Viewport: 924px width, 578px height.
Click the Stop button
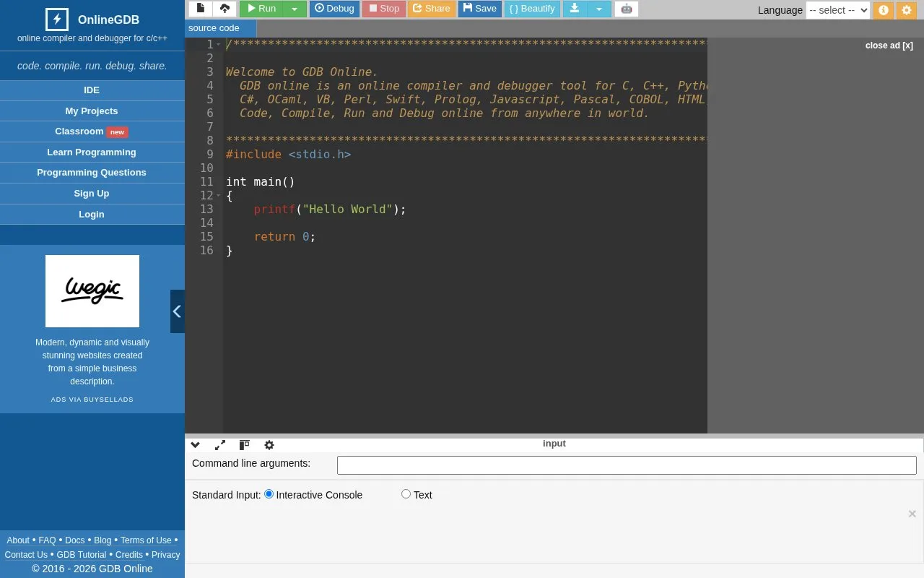pos(383,9)
